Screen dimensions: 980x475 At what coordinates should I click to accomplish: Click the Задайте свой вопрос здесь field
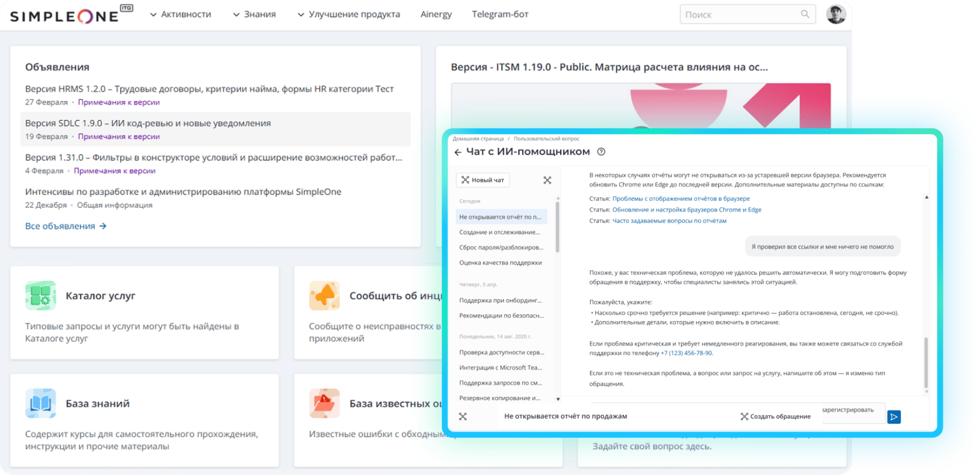point(652,447)
